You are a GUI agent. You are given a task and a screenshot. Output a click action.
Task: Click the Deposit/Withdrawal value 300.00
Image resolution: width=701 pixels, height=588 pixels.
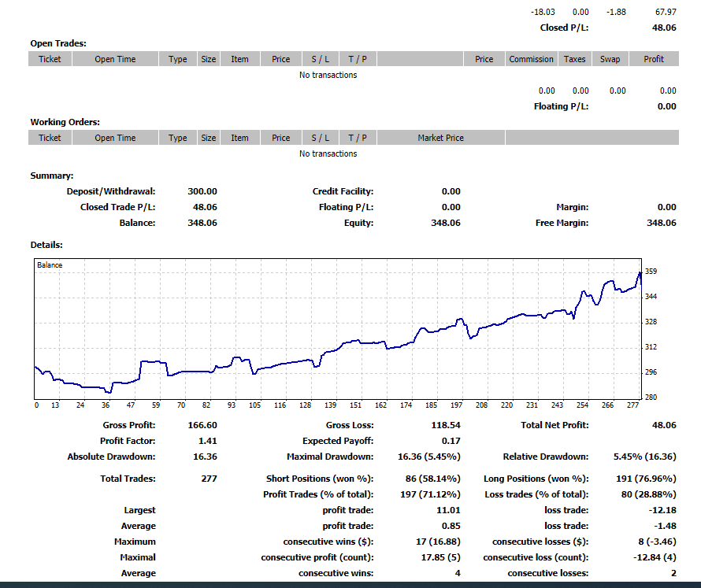(x=202, y=191)
